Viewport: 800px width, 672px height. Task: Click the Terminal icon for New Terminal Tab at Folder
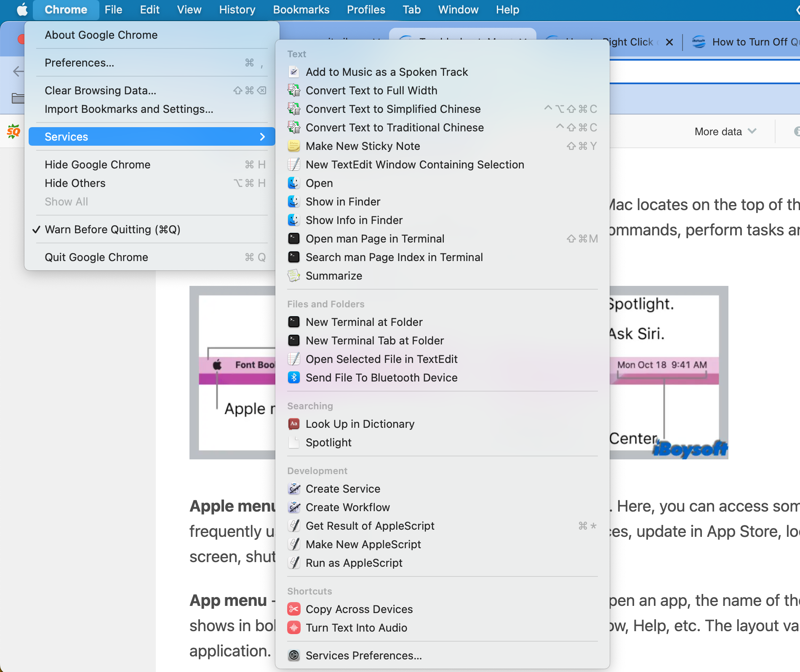pyautogui.click(x=293, y=341)
